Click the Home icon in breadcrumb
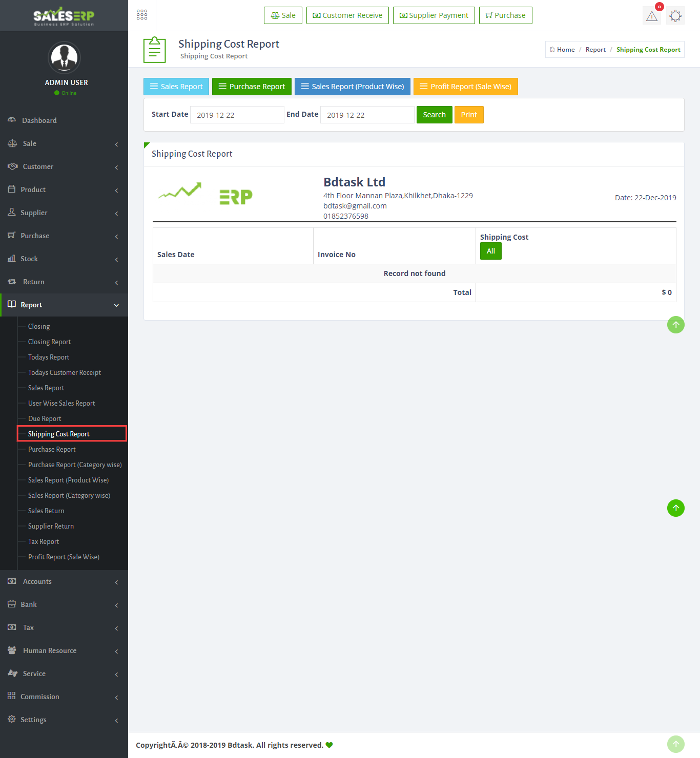This screenshot has height=758, width=700. coord(552,50)
